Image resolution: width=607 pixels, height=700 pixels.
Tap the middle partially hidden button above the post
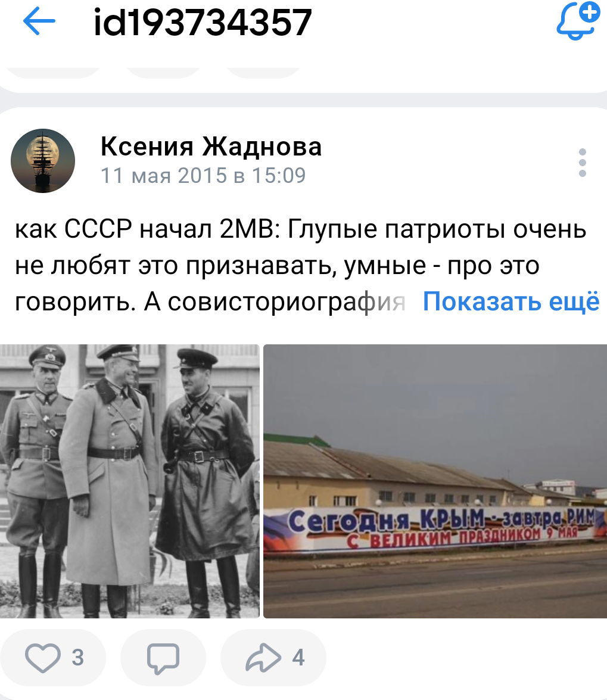coord(163,72)
